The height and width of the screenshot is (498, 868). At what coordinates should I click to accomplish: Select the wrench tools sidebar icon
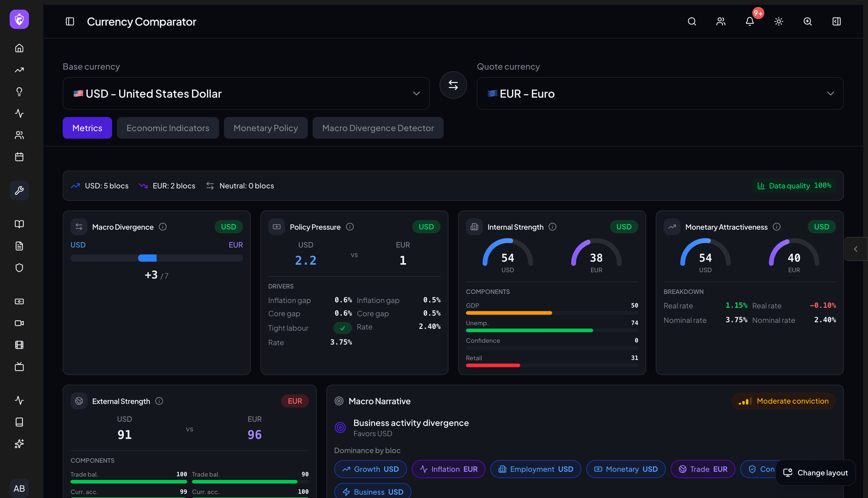point(19,190)
